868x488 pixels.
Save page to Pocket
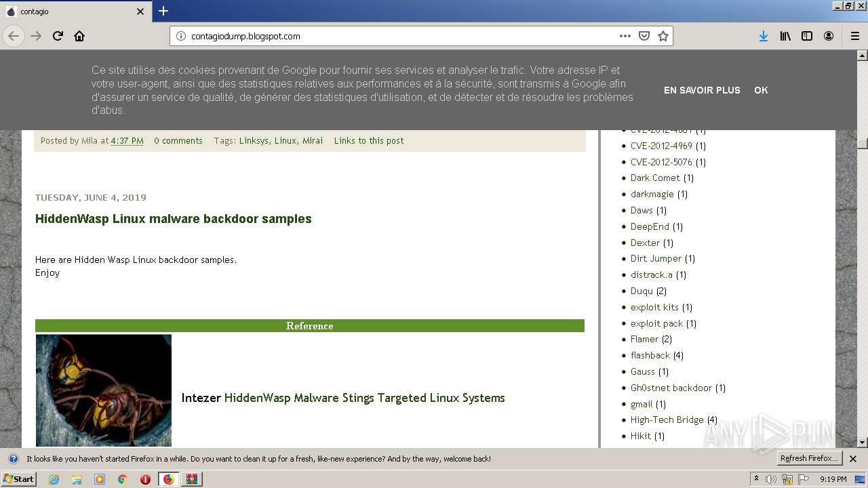point(644,36)
